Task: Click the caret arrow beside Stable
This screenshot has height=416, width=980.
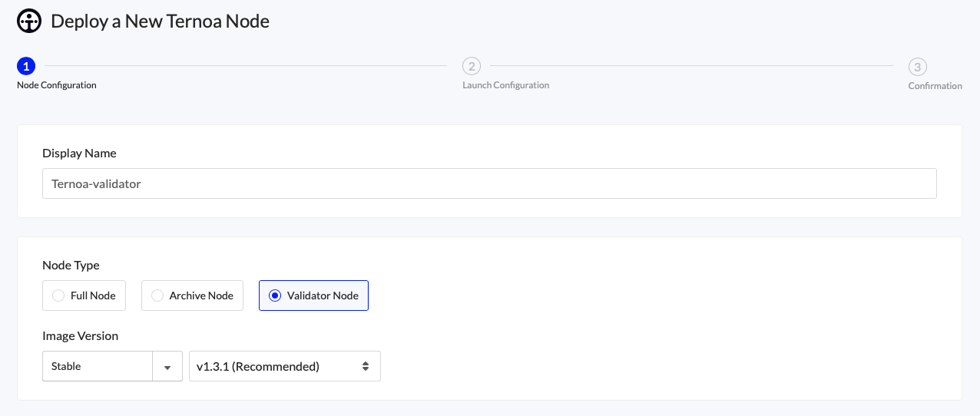Action: (167, 367)
